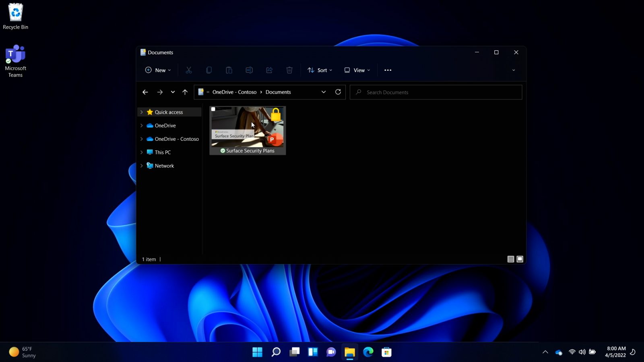644x362 pixels.
Task: Select This PC in navigation pane
Action: click(163, 152)
